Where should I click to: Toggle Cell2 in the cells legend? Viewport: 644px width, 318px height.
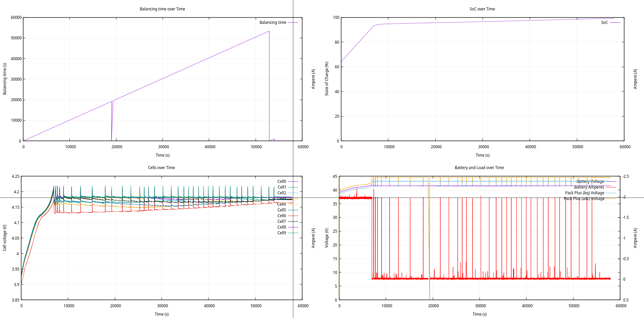pos(287,193)
